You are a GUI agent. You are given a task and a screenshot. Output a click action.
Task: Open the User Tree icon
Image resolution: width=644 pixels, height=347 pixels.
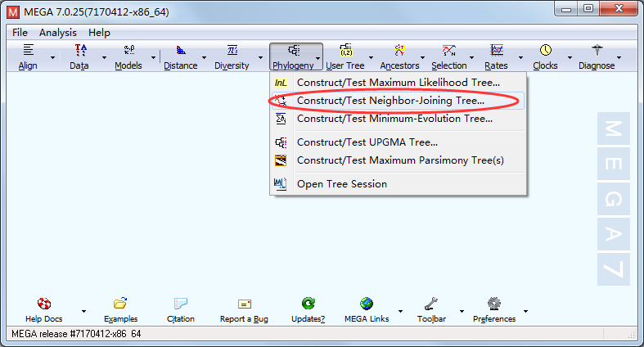pyautogui.click(x=346, y=50)
